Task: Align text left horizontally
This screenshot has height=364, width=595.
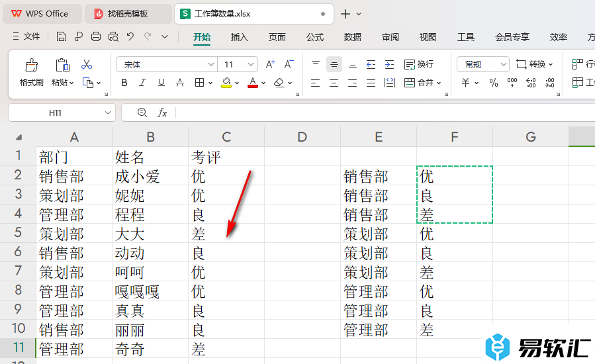Action: pyautogui.click(x=315, y=83)
